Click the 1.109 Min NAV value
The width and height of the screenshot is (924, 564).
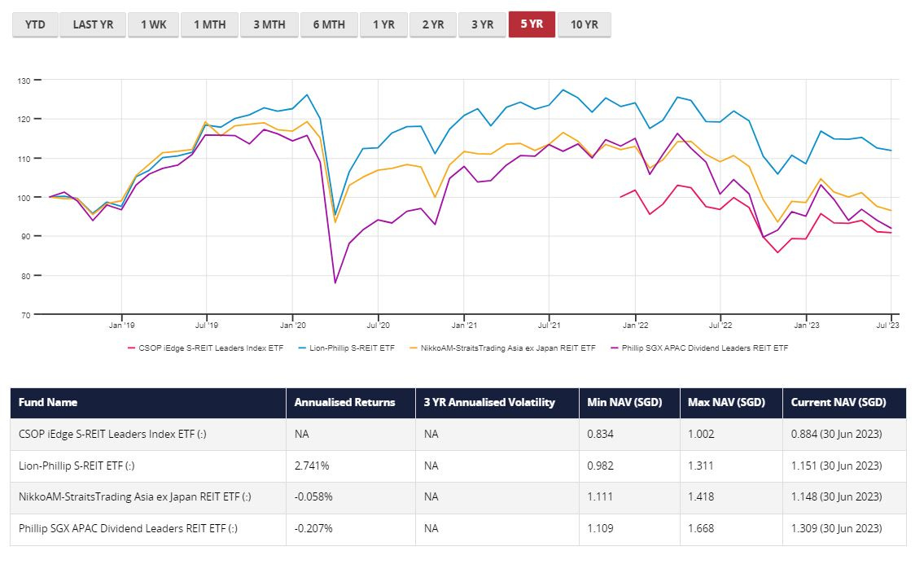(x=600, y=529)
